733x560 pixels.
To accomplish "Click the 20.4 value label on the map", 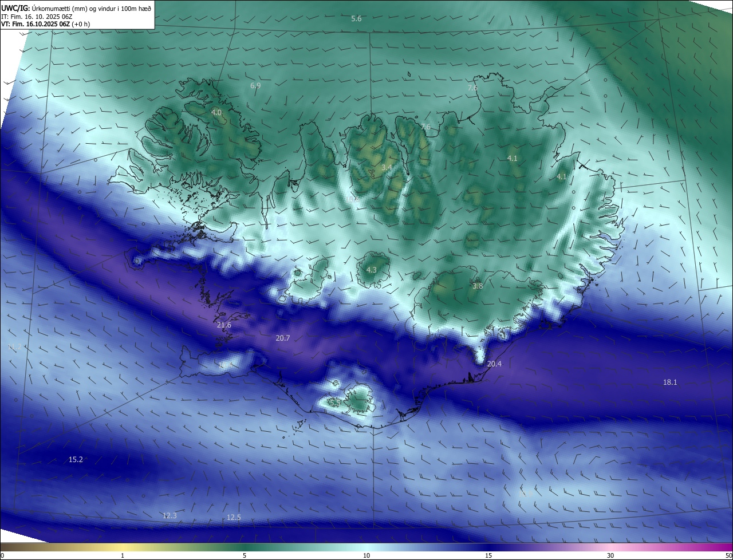I will (x=494, y=364).
